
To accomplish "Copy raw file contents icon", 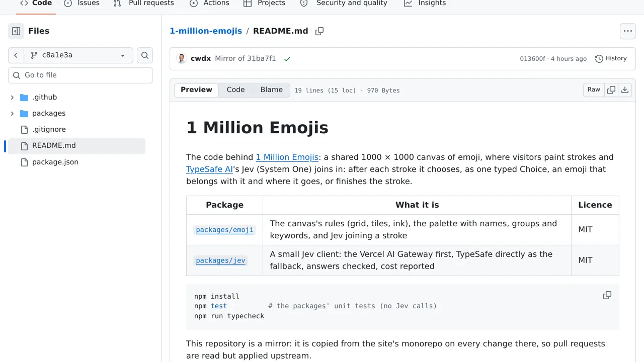I will point(611,90).
